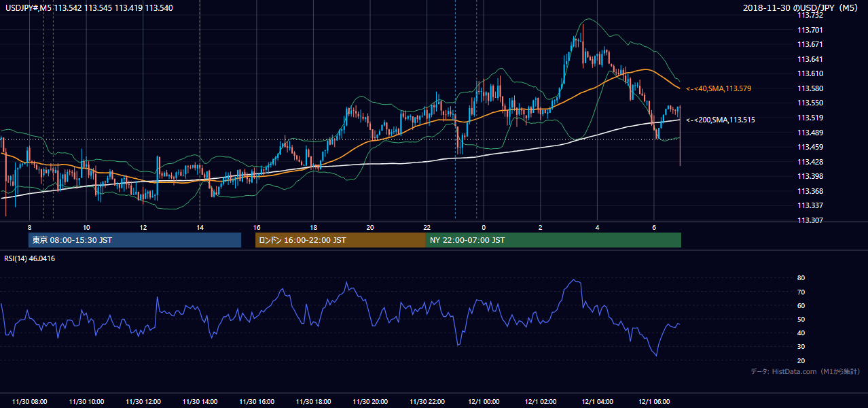
Task: Click hour label 2 under price chart
Action: pyautogui.click(x=541, y=226)
